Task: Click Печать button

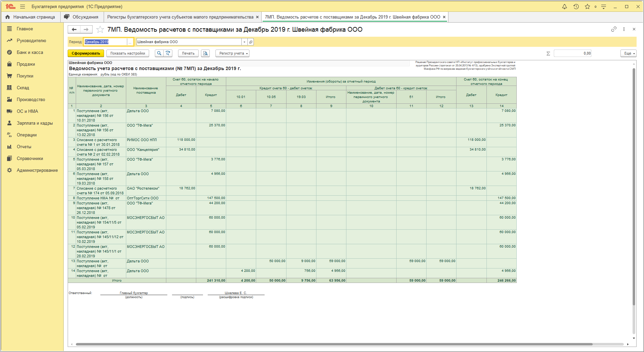Action: tap(188, 53)
